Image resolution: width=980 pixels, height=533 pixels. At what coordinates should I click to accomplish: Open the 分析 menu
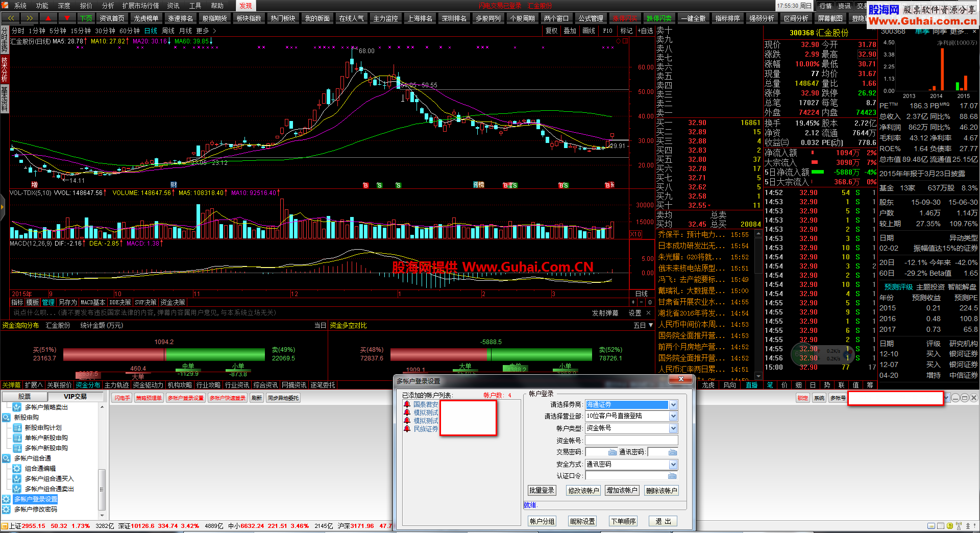point(108,6)
